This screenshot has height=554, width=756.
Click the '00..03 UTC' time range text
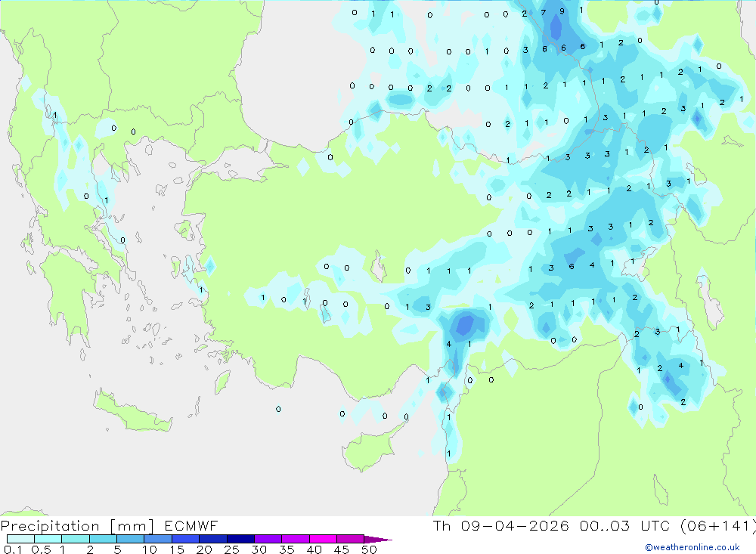click(625, 525)
